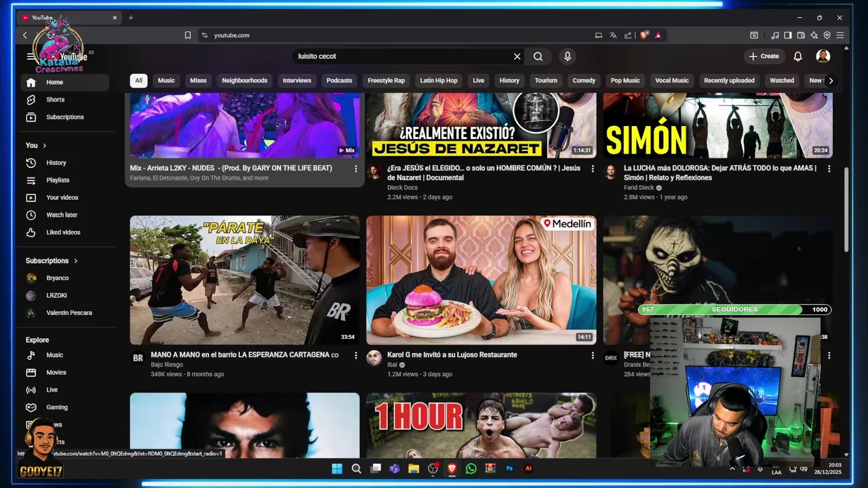The height and width of the screenshot is (488, 868).
Task: Click the Brave Shields lion icon
Action: (x=644, y=35)
